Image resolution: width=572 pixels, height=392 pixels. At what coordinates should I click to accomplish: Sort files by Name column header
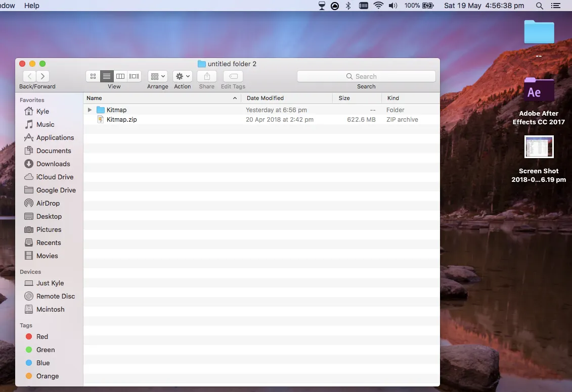(95, 98)
